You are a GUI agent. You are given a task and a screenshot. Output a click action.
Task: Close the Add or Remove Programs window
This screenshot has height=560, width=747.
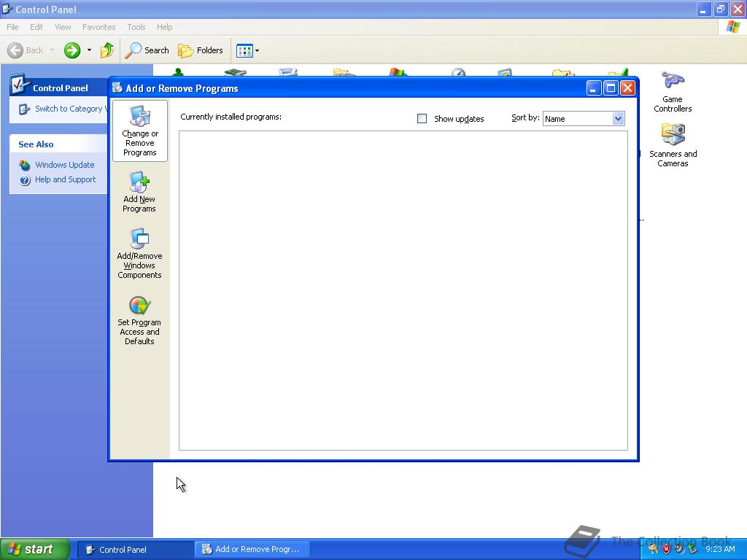[628, 88]
